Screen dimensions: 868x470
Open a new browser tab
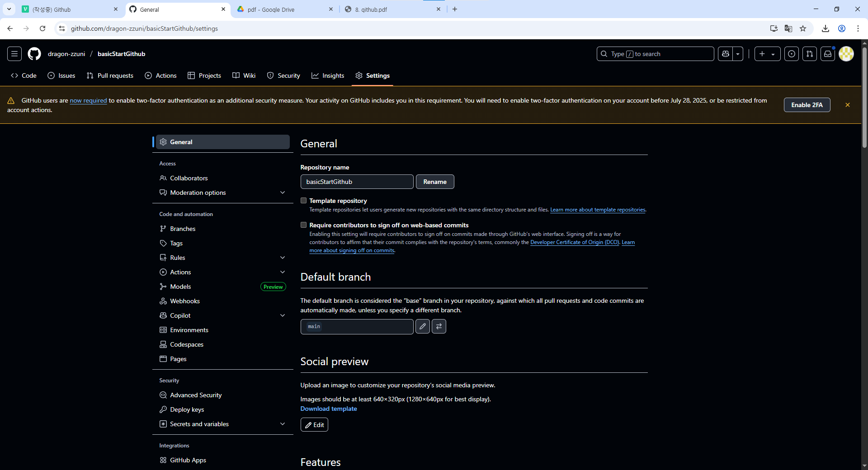455,9
